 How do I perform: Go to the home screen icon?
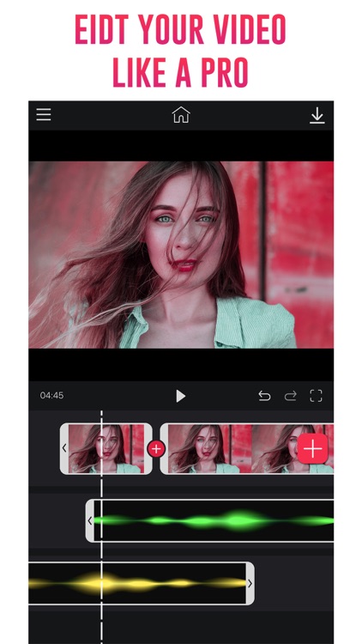181,114
